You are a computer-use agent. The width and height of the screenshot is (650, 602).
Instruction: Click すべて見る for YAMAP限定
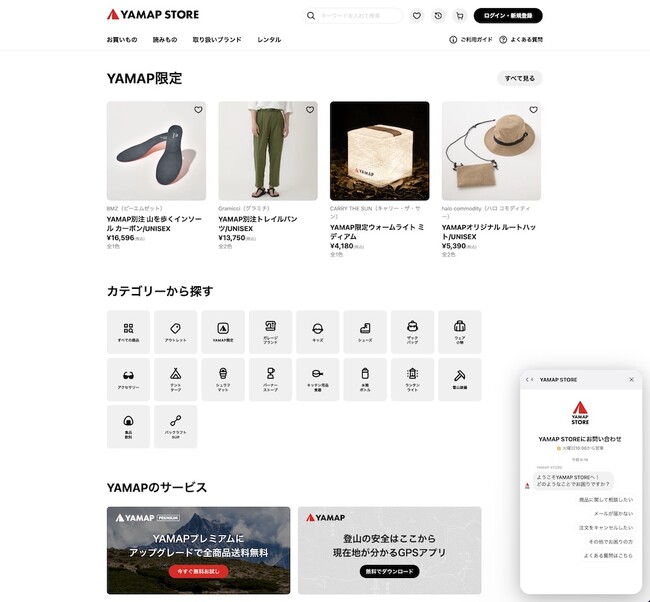coord(519,78)
